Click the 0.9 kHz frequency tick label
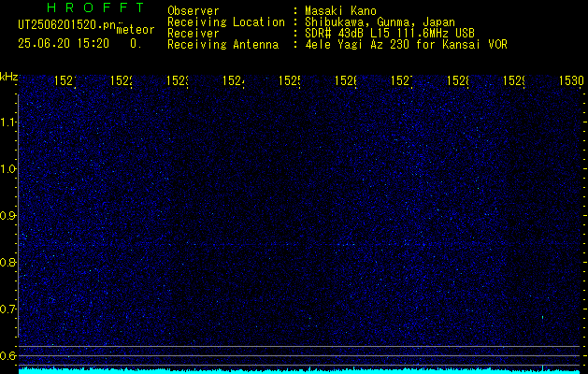Image resolution: width=588 pixels, height=374 pixels. click(8, 216)
